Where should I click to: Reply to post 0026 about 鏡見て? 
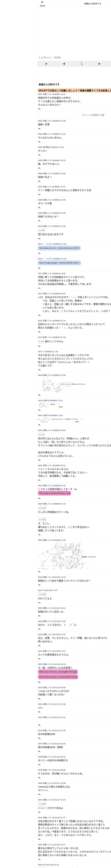click(39, 585)
